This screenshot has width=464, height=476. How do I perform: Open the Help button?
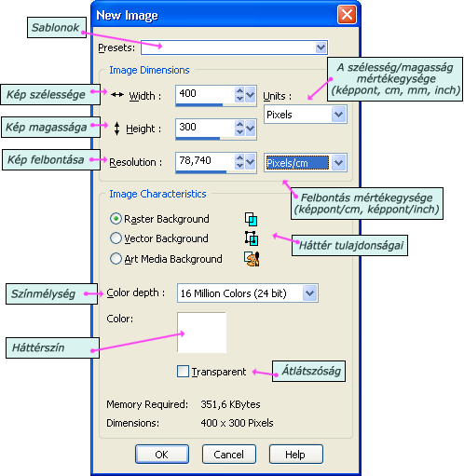click(x=295, y=455)
